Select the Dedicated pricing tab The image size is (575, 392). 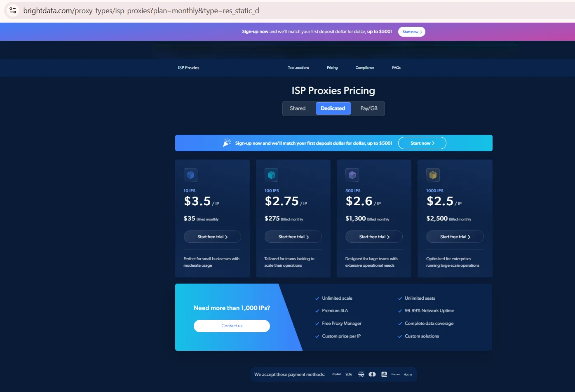pos(333,108)
